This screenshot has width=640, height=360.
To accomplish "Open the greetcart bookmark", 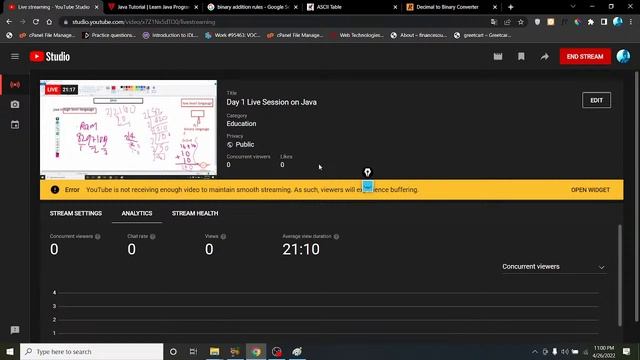I will 483,35.
